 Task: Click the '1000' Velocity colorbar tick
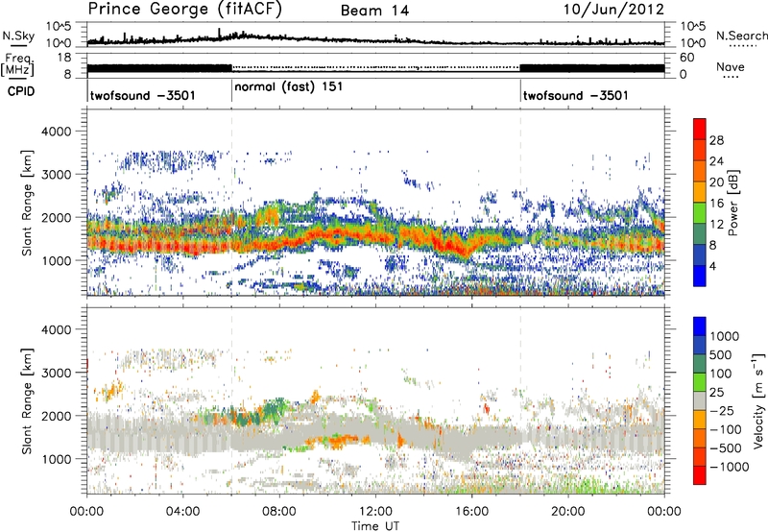[725, 336]
